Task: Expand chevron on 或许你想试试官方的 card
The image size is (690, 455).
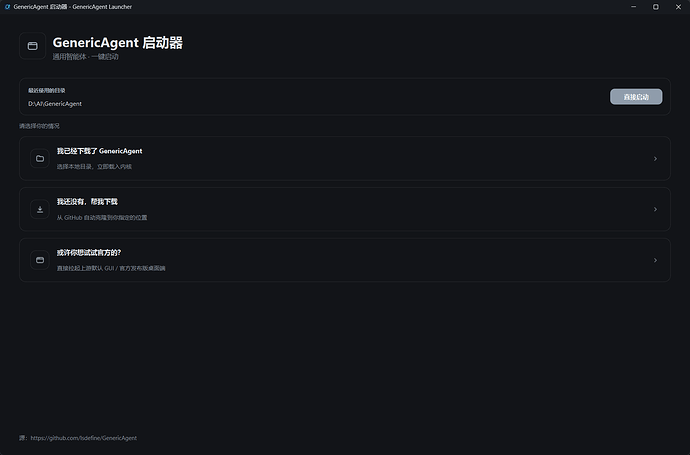Action: pyautogui.click(x=655, y=260)
